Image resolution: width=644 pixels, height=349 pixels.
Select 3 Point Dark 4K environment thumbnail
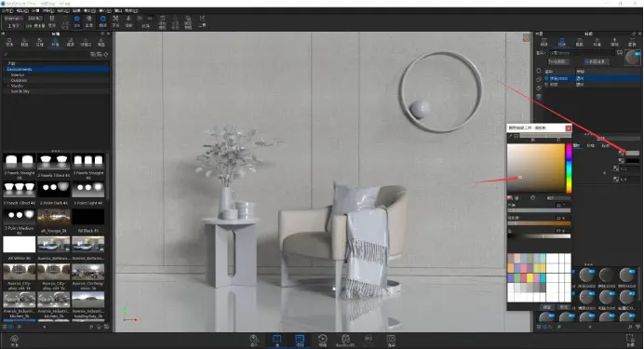pos(53,190)
